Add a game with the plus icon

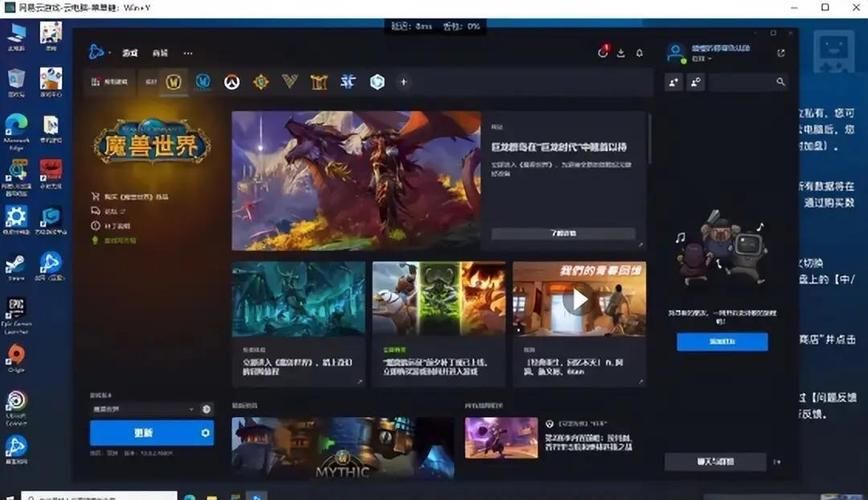pyautogui.click(x=404, y=82)
